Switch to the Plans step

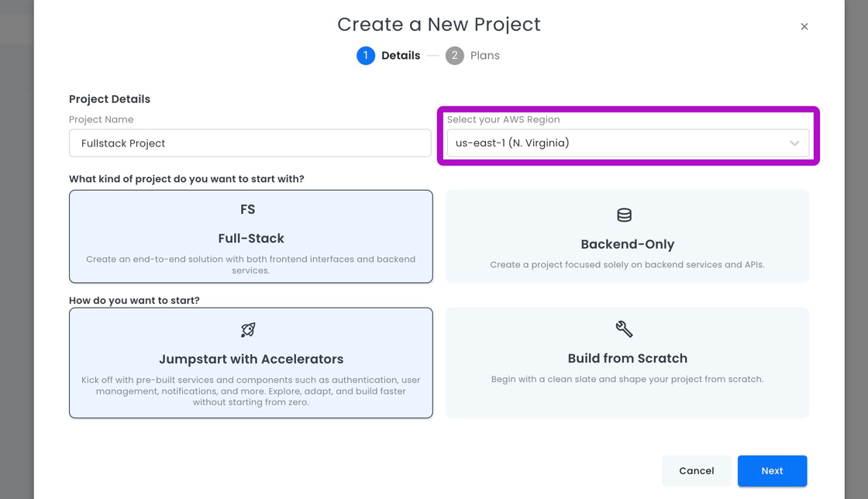coord(484,56)
